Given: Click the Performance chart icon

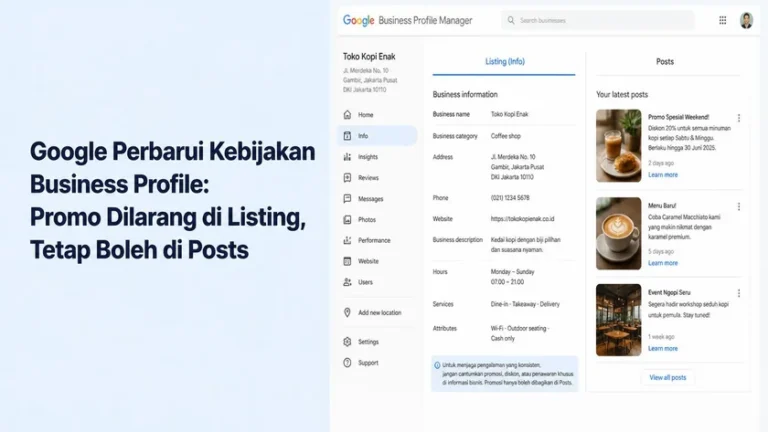Looking at the screenshot, I should [347, 240].
